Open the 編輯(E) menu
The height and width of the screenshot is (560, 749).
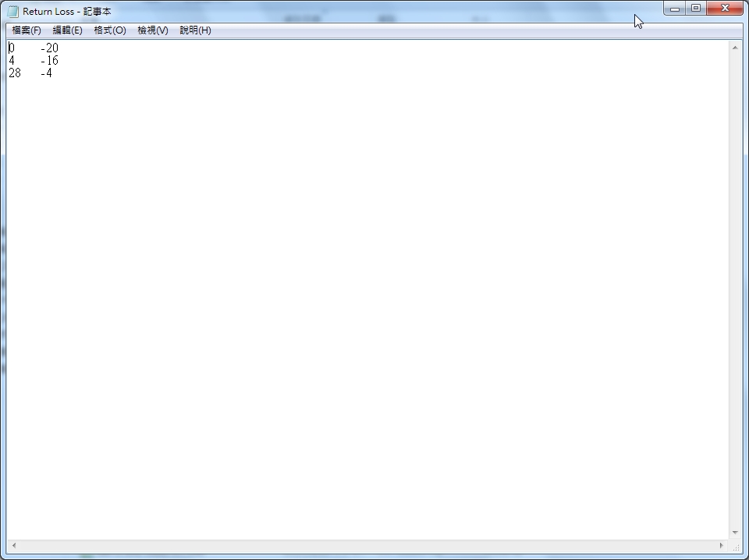(x=67, y=30)
